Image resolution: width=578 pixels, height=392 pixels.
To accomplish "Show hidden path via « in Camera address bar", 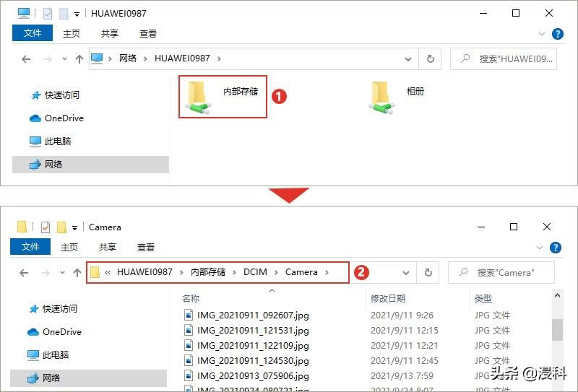I will [x=108, y=273].
